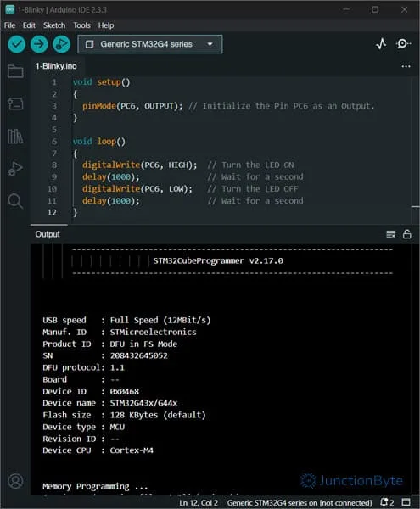The height and width of the screenshot is (509, 420).
Task: Click the Verify checkmark button
Action: [17, 44]
